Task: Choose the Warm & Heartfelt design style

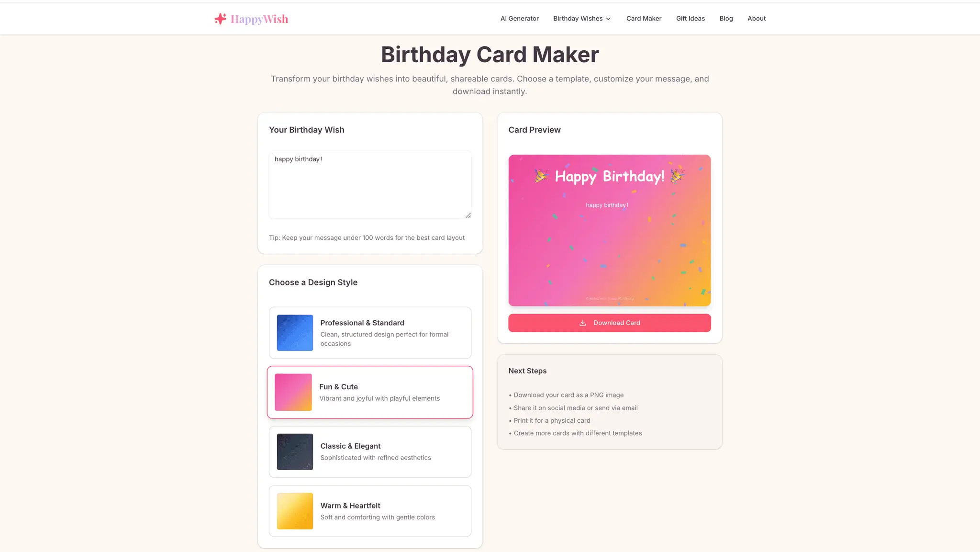Action: coord(370,511)
